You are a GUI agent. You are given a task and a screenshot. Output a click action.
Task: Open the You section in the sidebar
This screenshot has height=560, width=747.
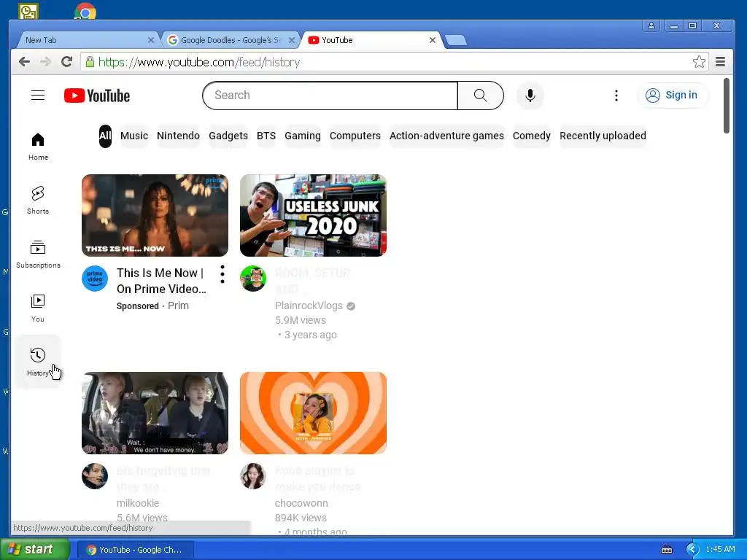coord(38,308)
